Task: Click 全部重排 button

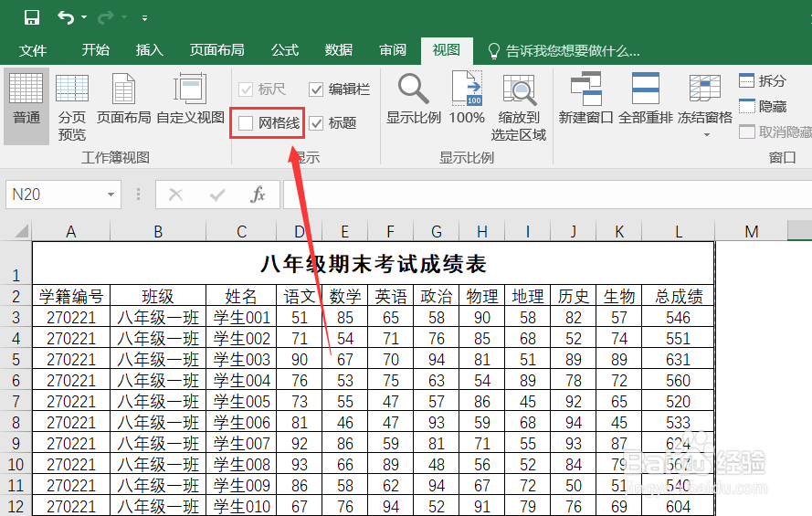Action: tap(645, 99)
